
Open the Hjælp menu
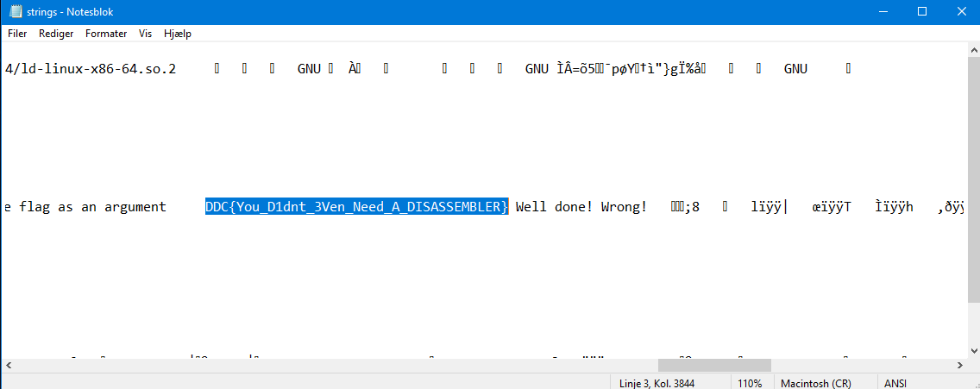click(x=178, y=34)
